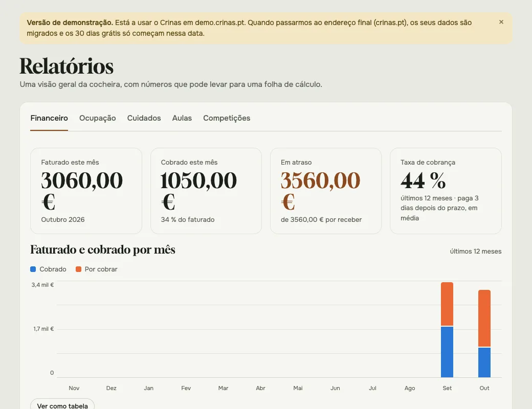The height and width of the screenshot is (409, 532).
Task: Click the 3,4 mil € axis label
Action: point(43,285)
